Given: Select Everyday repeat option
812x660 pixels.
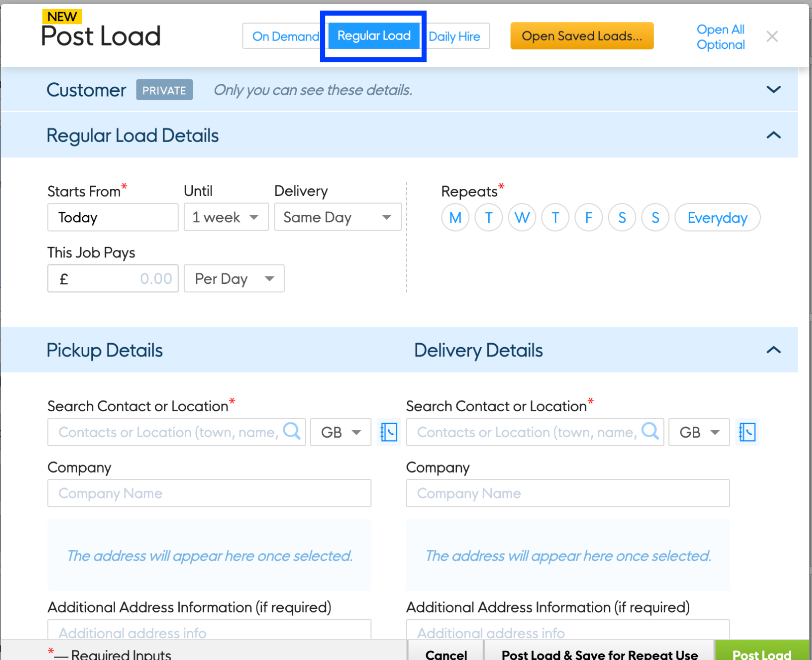Looking at the screenshot, I should (x=717, y=218).
